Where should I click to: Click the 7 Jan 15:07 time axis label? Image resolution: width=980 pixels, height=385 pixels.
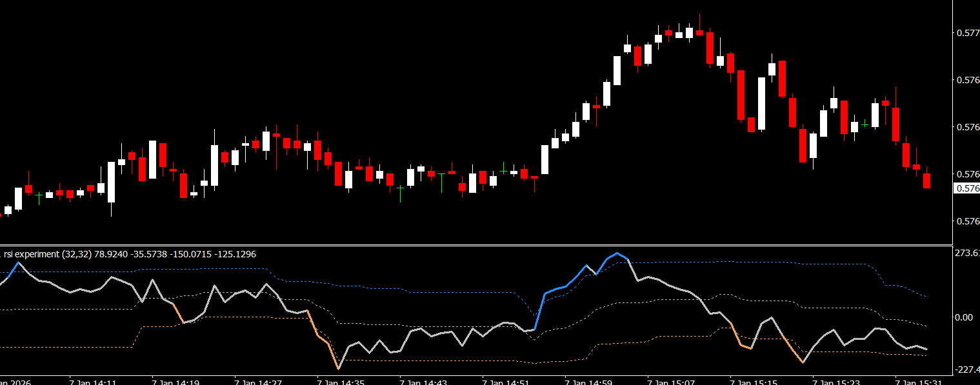pos(672,382)
